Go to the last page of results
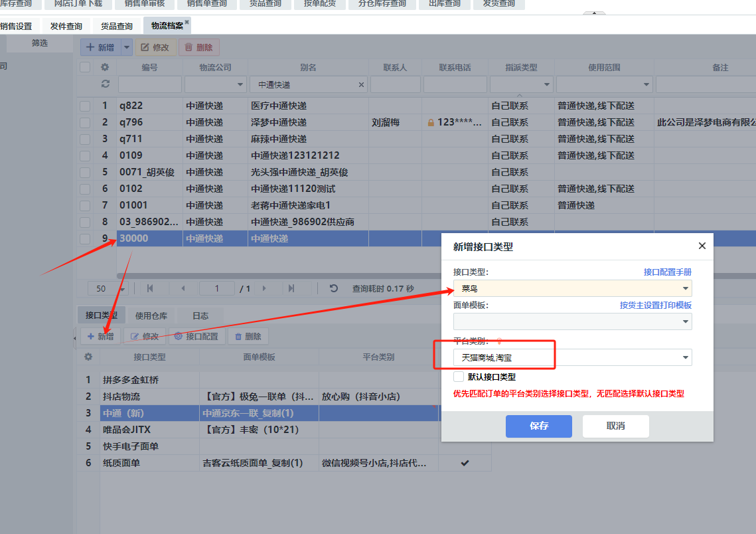This screenshot has height=534, width=756. (x=291, y=288)
